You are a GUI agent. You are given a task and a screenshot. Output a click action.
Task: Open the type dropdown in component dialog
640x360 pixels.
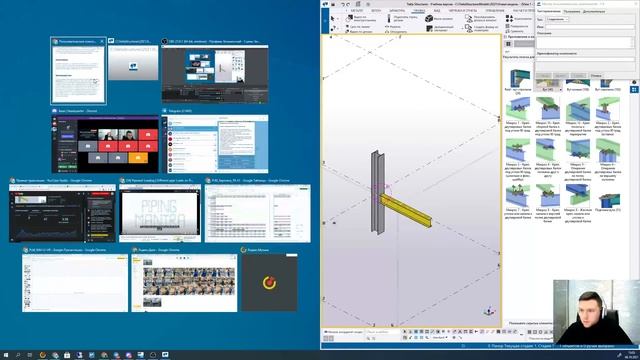point(557,19)
